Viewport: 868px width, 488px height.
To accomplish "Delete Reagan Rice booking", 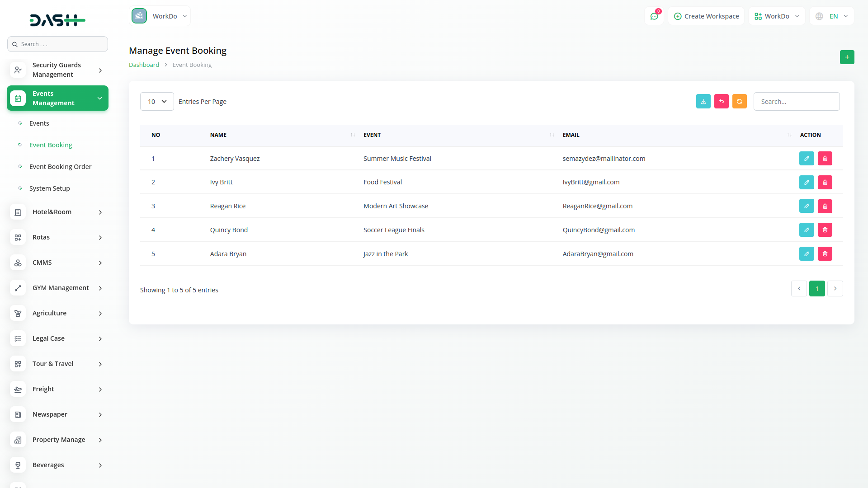I will coord(825,206).
